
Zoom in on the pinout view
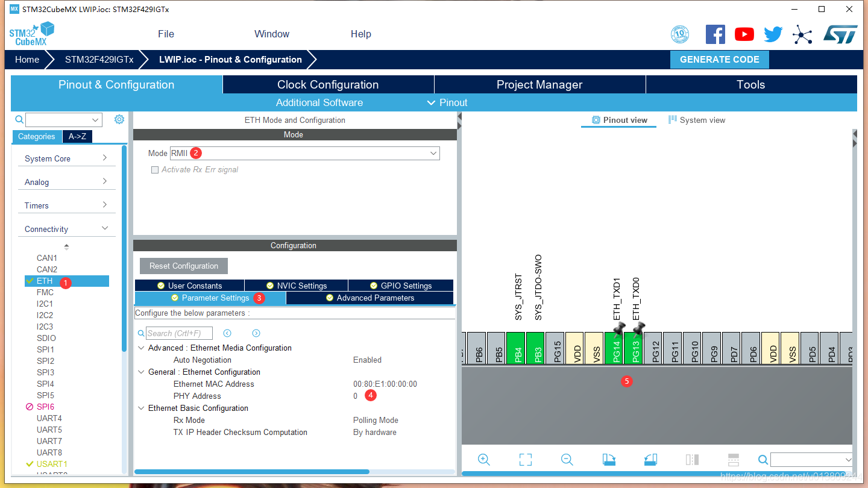pos(483,460)
